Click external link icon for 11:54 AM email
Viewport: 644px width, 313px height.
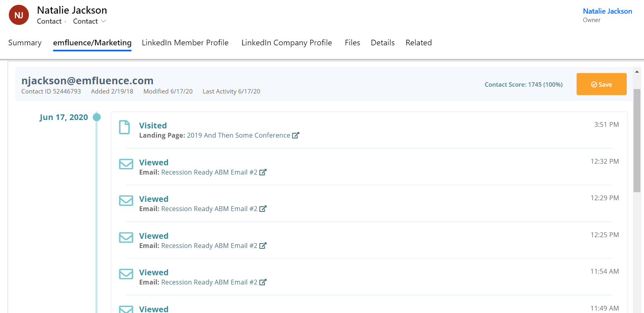263,282
